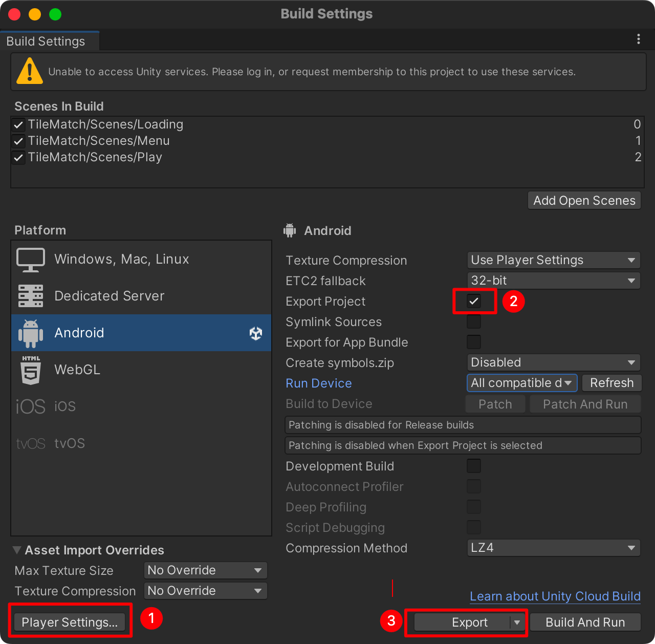Uncheck the TileMatch/Scenes/Play scene

(x=18, y=157)
